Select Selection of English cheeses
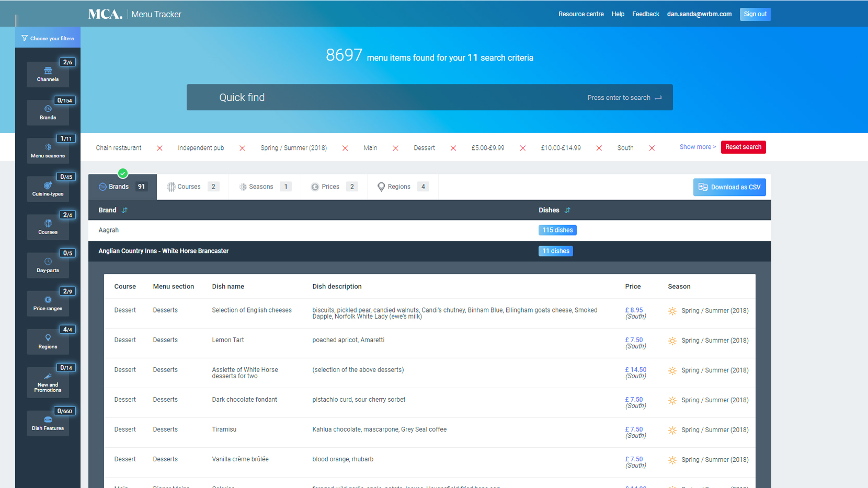This screenshot has width=868, height=488. [252, 310]
